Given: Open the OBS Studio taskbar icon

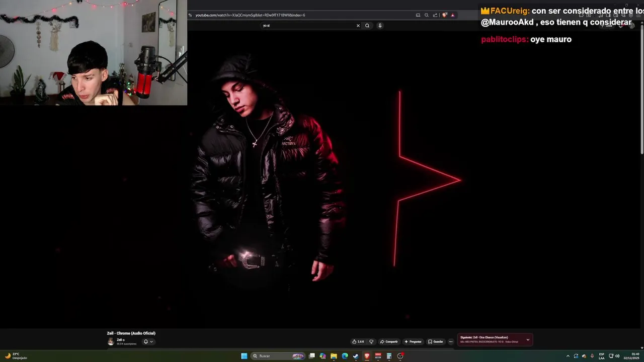Looking at the screenshot, I should [400, 356].
